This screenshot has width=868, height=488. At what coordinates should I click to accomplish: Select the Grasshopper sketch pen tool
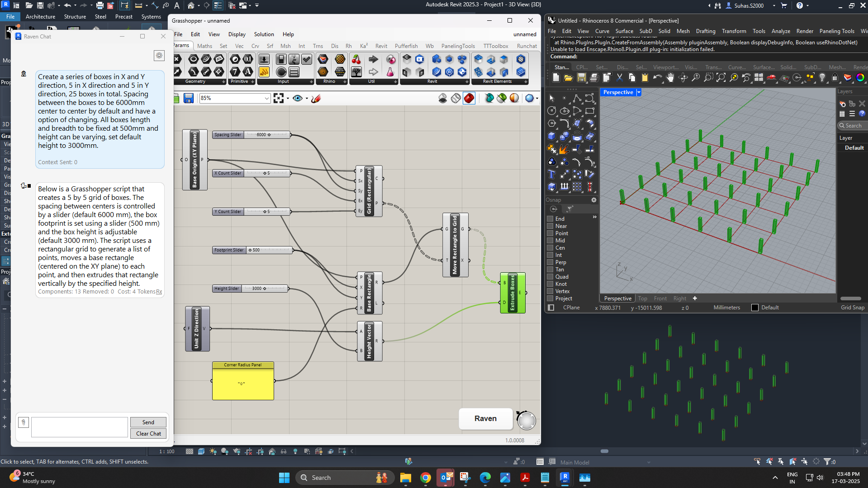point(316,98)
